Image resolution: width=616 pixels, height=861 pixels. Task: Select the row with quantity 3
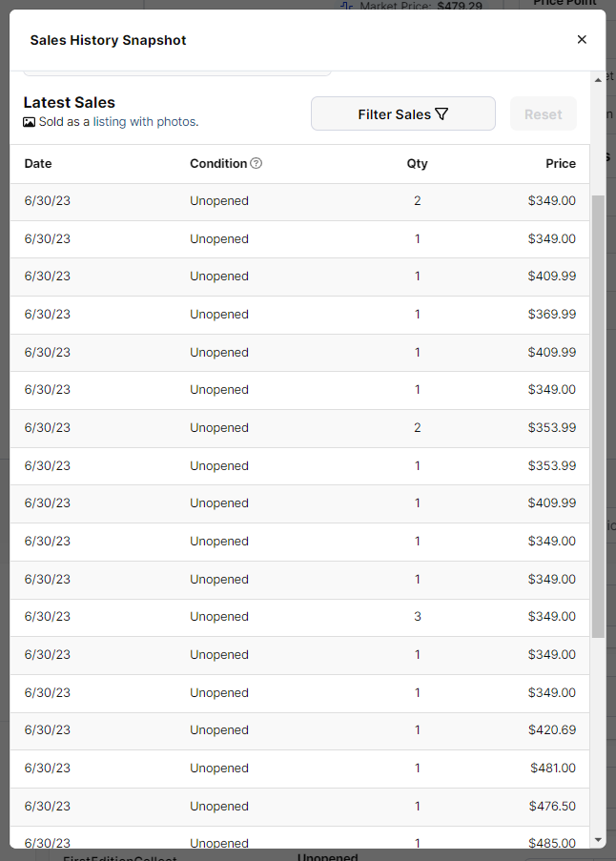(x=299, y=617)
